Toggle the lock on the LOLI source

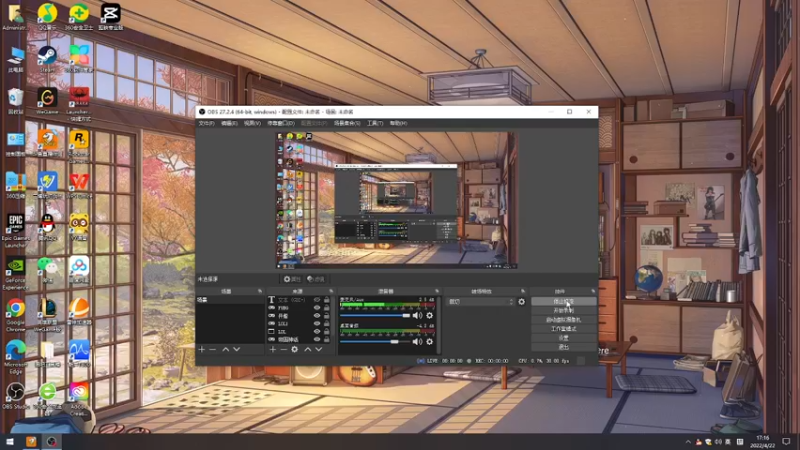[327, 323]
